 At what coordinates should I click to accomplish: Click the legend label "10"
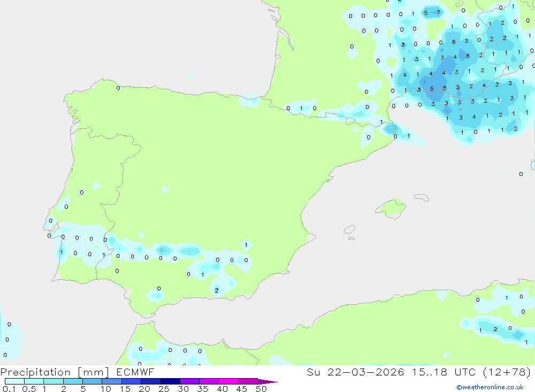(x=106, y=389)
